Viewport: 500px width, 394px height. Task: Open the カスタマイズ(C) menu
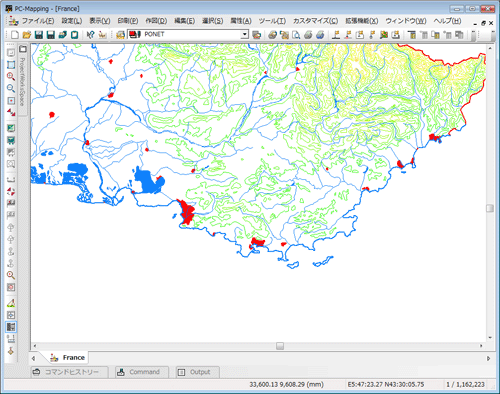(315, 21)
